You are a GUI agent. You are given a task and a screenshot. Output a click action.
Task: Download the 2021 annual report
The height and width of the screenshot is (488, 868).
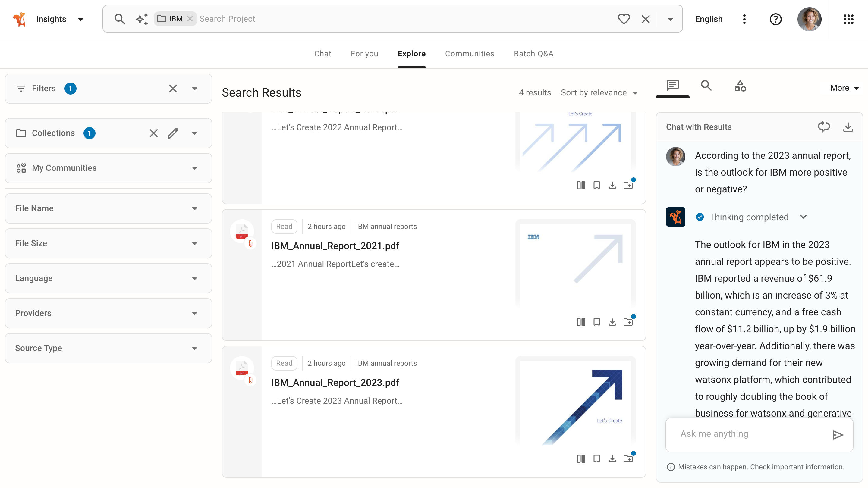point(612,322)
